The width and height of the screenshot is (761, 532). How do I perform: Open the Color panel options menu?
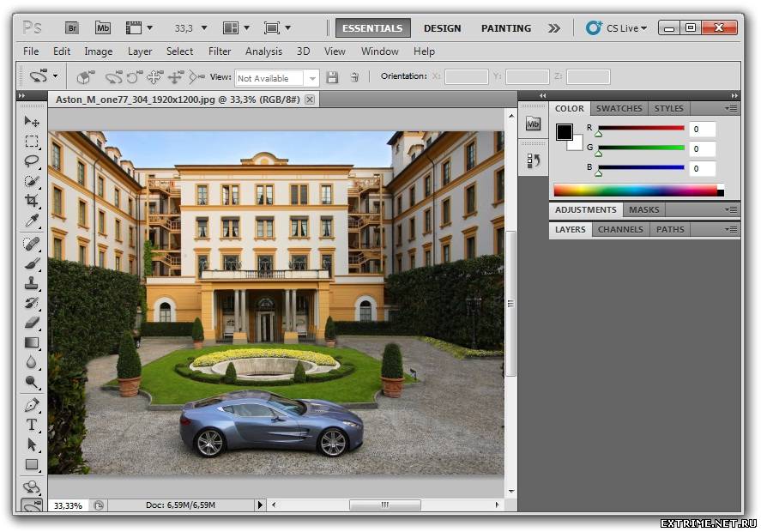[x=731, y=109]
